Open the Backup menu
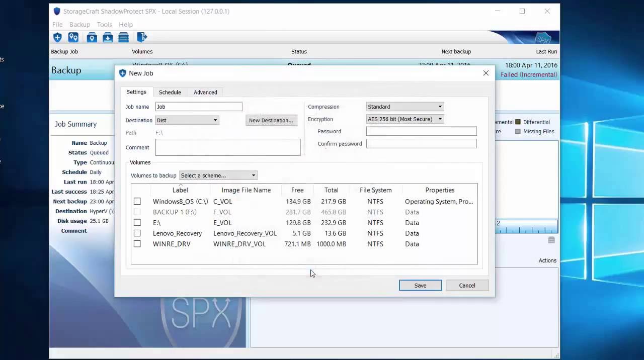This screenshot has height=360, width=644. 79,25
